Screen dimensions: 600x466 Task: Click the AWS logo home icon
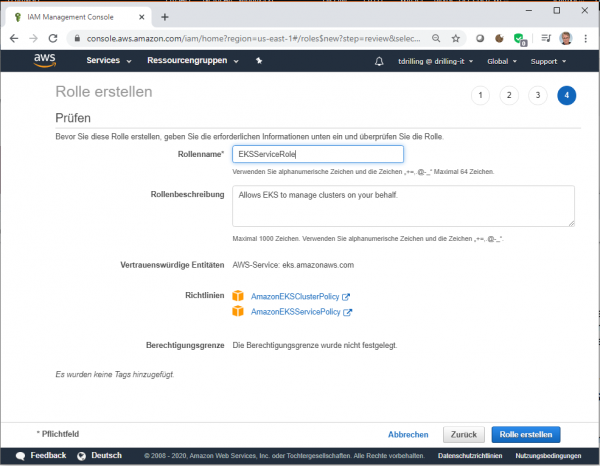click(x=45, y=60)
